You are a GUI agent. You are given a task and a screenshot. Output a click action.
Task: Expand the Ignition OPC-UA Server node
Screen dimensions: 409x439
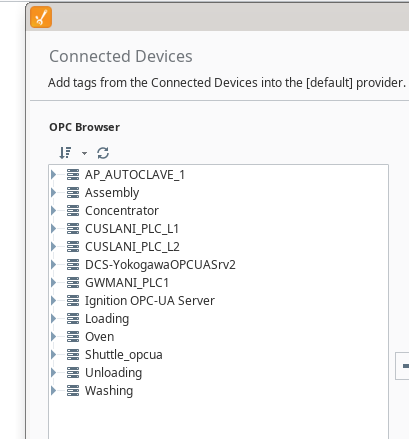53,300
